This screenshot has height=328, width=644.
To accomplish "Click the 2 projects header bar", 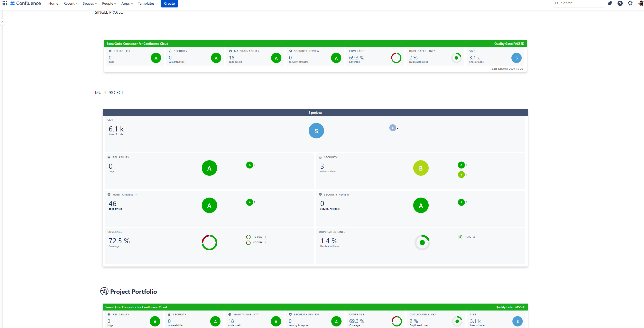I will point(315,112).
